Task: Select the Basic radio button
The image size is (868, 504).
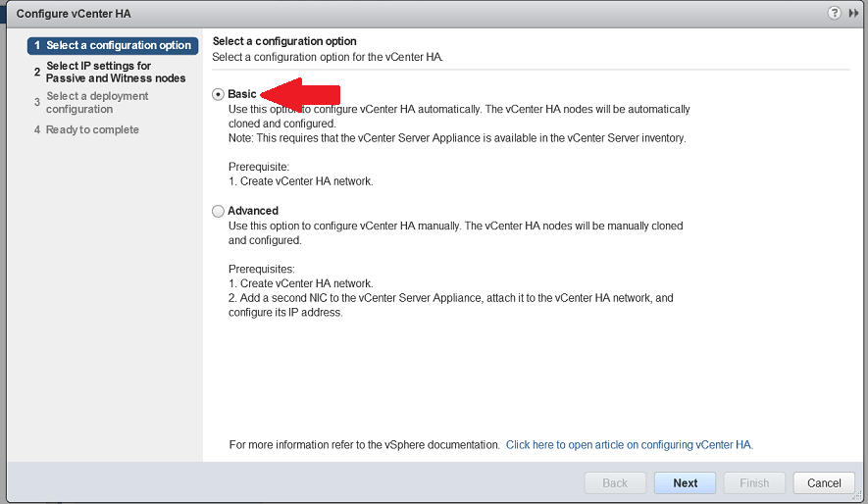Action: tap(218, 94)
